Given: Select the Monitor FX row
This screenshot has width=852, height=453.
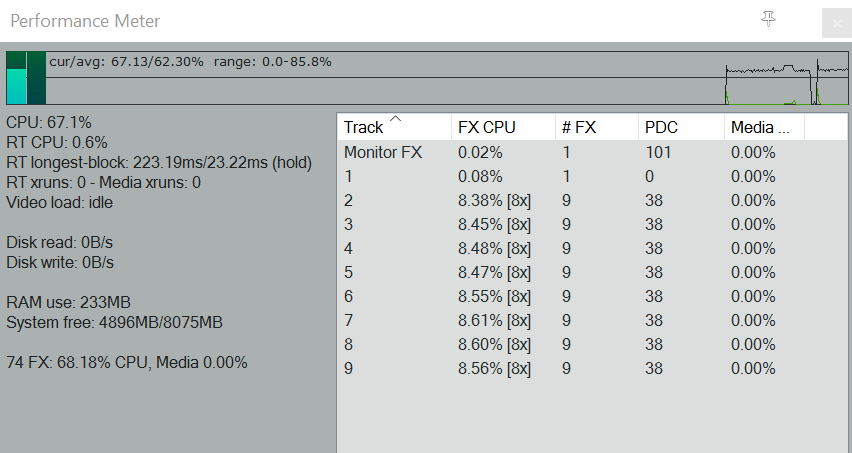Looking at the screenshot, I should tap(383, 153).
